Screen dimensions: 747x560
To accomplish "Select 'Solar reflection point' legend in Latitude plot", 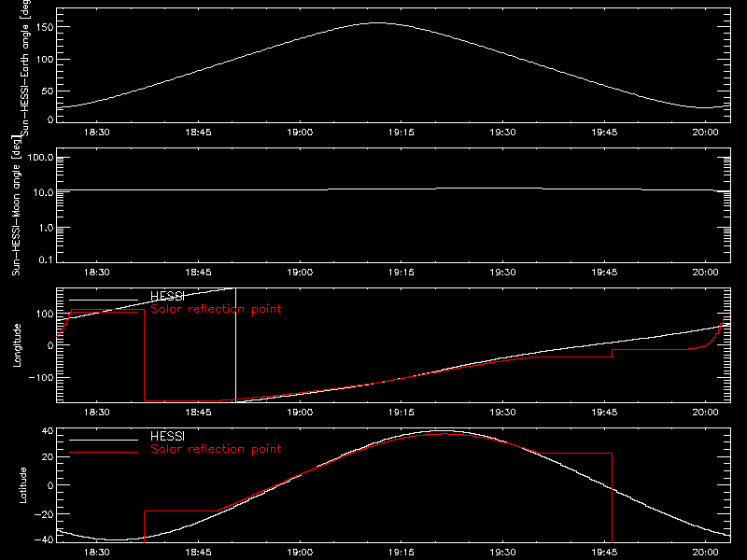I will (216, 449).
